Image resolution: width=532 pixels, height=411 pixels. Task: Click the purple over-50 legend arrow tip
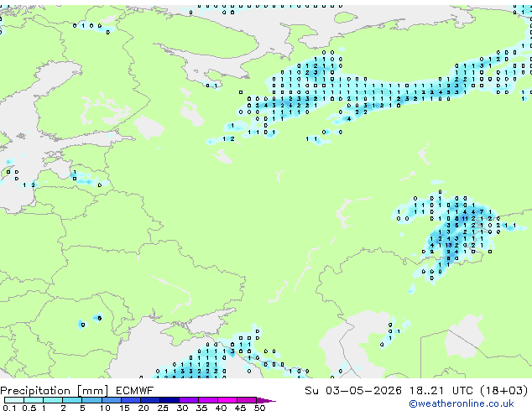[266, 401]
